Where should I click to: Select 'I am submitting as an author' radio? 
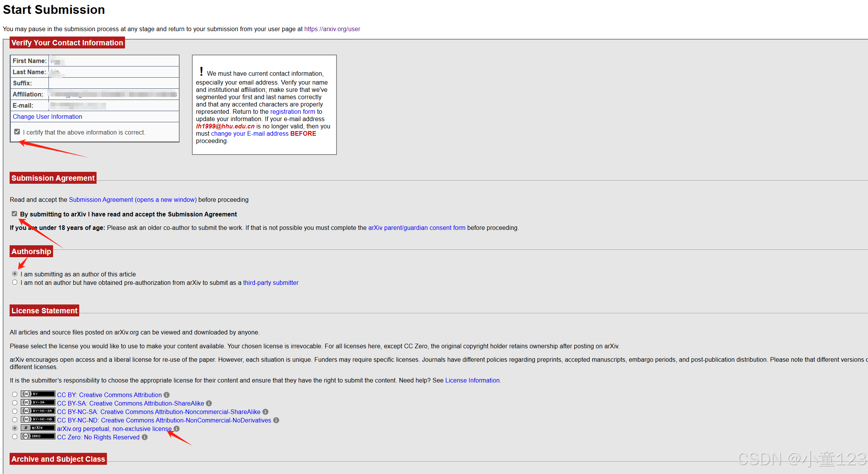(x=15, y=274)
